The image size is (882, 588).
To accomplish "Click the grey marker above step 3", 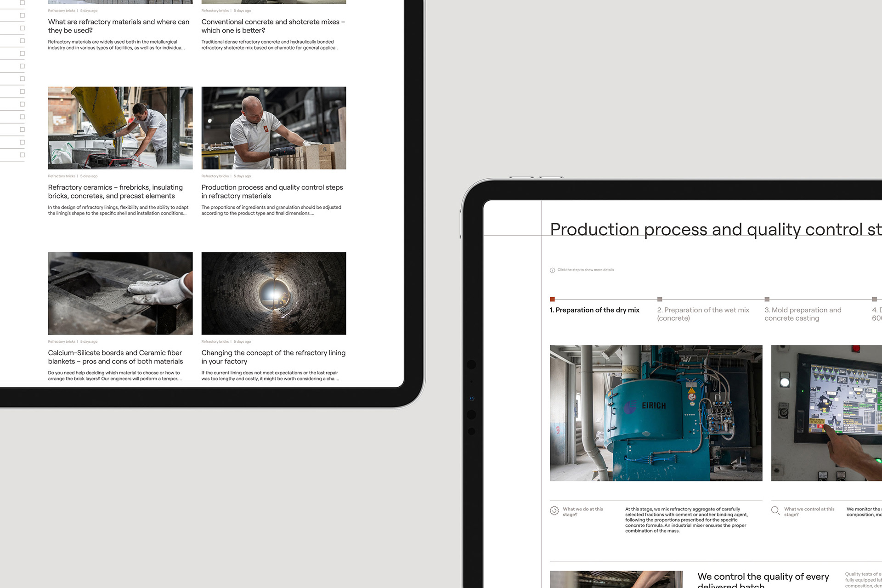I will tap(767, 299).
